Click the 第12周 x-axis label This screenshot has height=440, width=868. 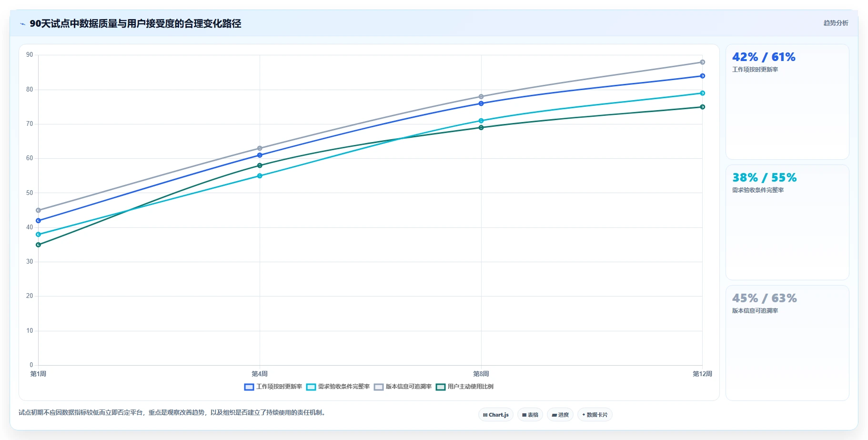coord(702,374)
